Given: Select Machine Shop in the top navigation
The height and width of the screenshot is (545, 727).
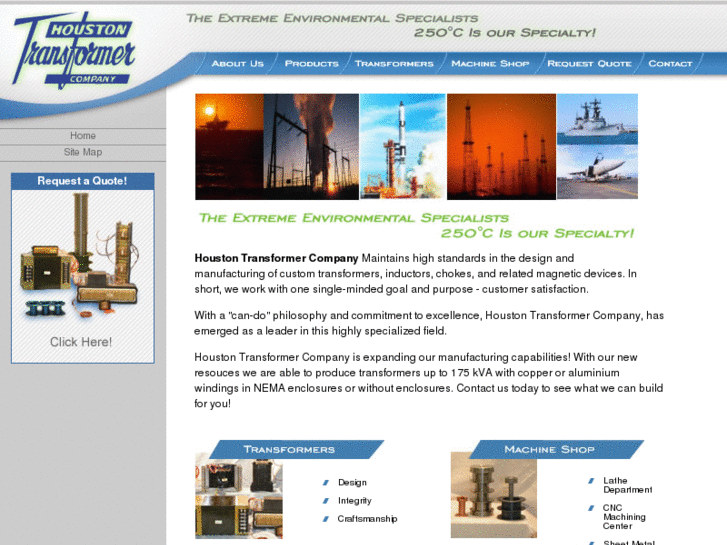Looking at the screenshot, I should point(490,64).
